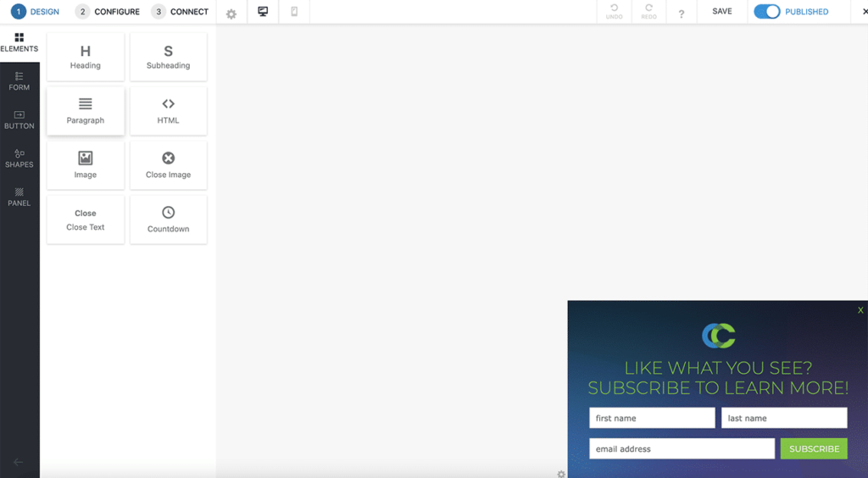This screenshot has width=868, height=478.
Task: Switch to the Connect step
Action: [x=180, y=12]
